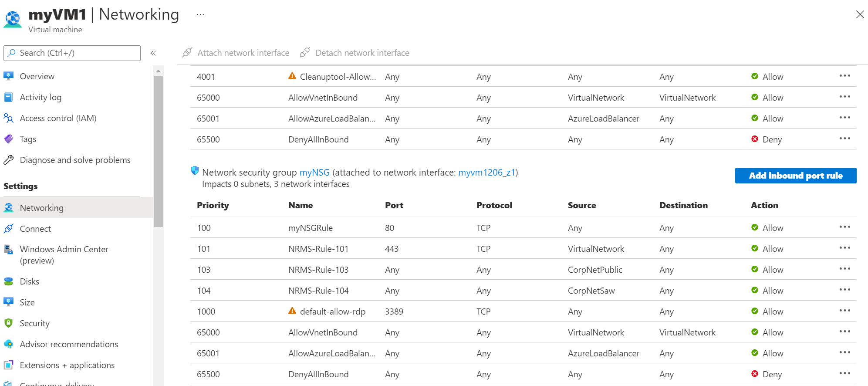Click the Access control (IAM) icon
Image resolution: width=868 pixels, height=386 pixels.
coord(8,118)
